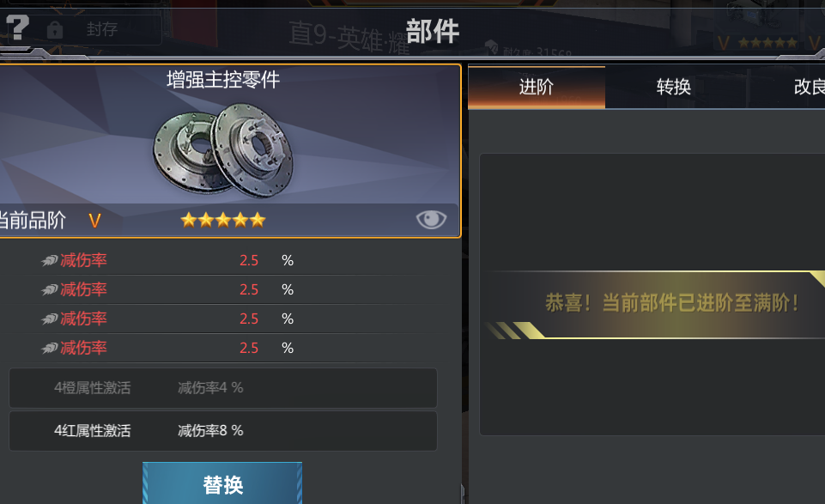
Task: Click the orange V grade indicator
Action: coord(94,221)
